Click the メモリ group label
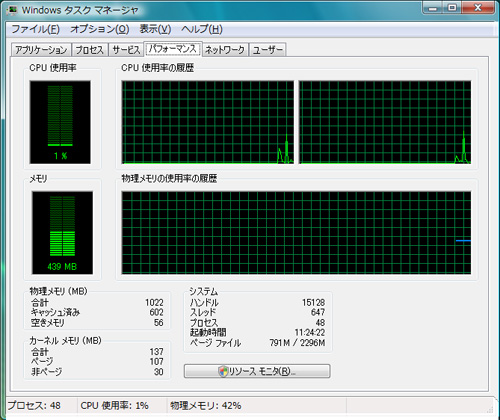500x420 pixels. click(x=38, y=179)
